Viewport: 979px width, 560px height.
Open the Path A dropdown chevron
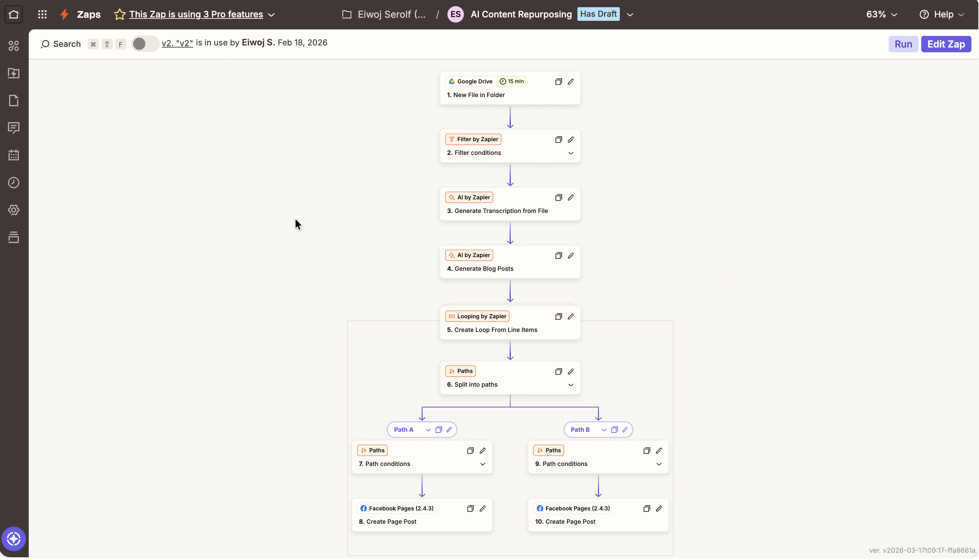(428, 430)
